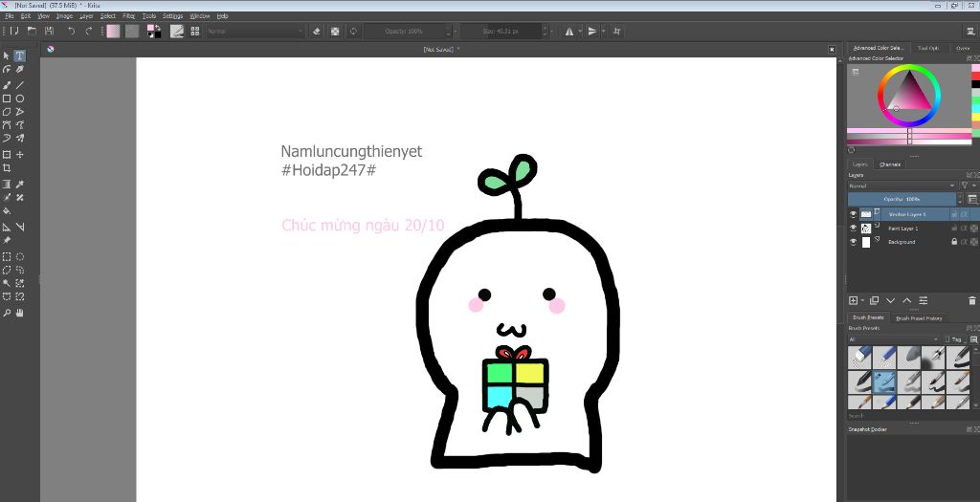Select the Assistant tool

point(7,228)
